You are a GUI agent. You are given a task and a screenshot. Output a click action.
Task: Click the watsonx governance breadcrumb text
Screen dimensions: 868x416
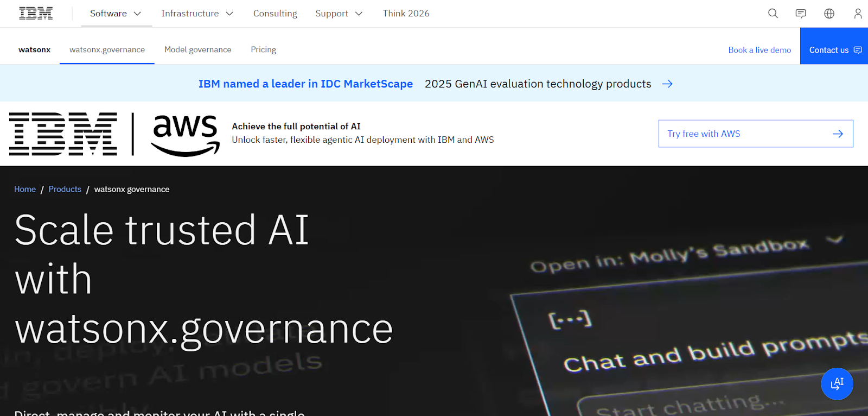coord(132,189)
